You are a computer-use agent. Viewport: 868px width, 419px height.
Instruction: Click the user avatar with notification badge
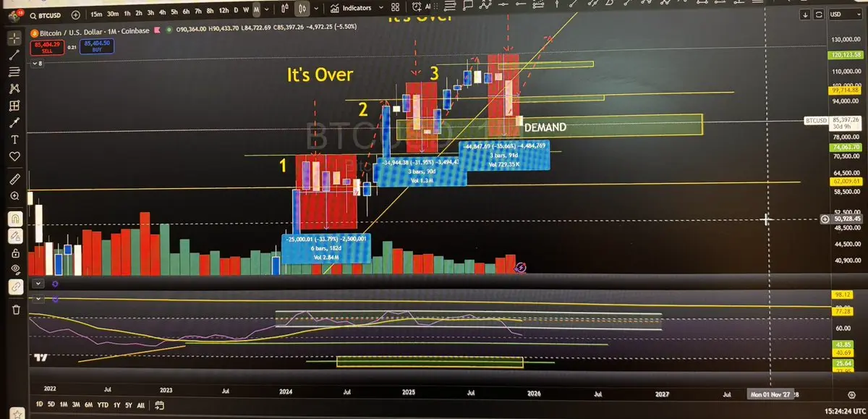tap(15, 16)
